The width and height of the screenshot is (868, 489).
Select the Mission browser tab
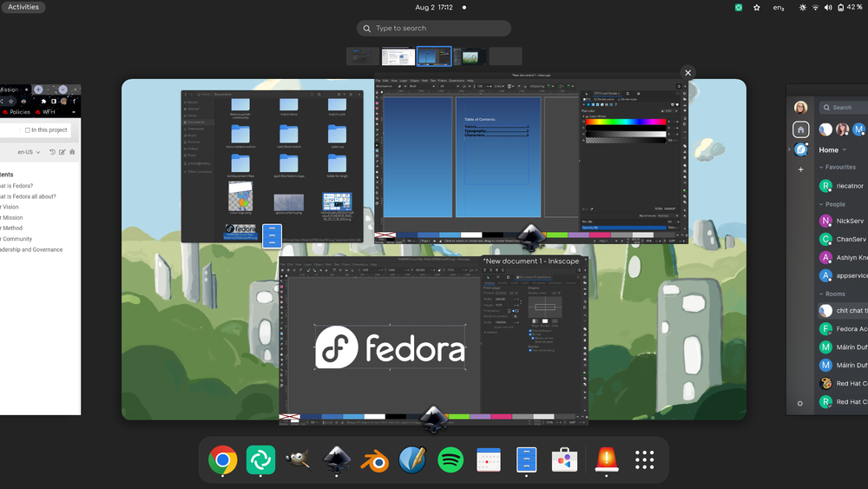(x=15, y=89)
